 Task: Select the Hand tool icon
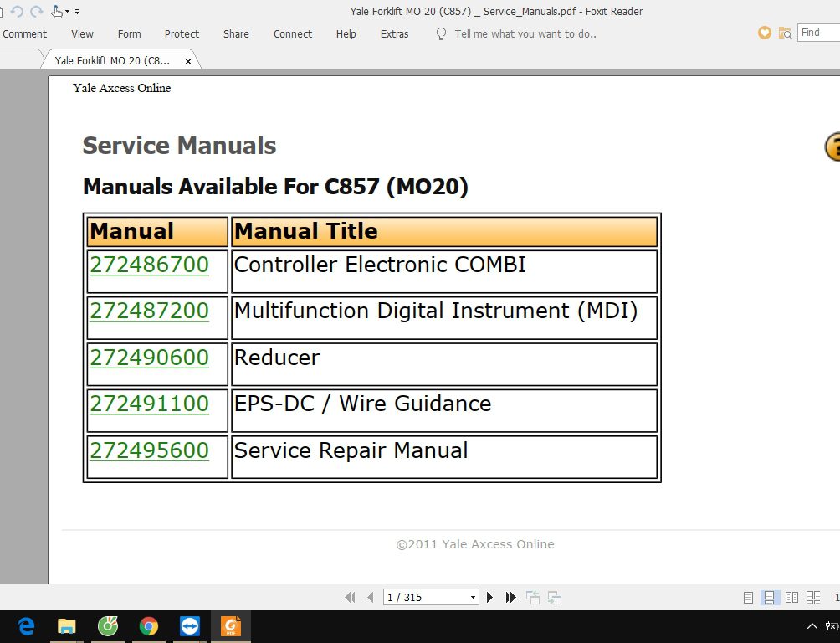click(x=57, y=11)
